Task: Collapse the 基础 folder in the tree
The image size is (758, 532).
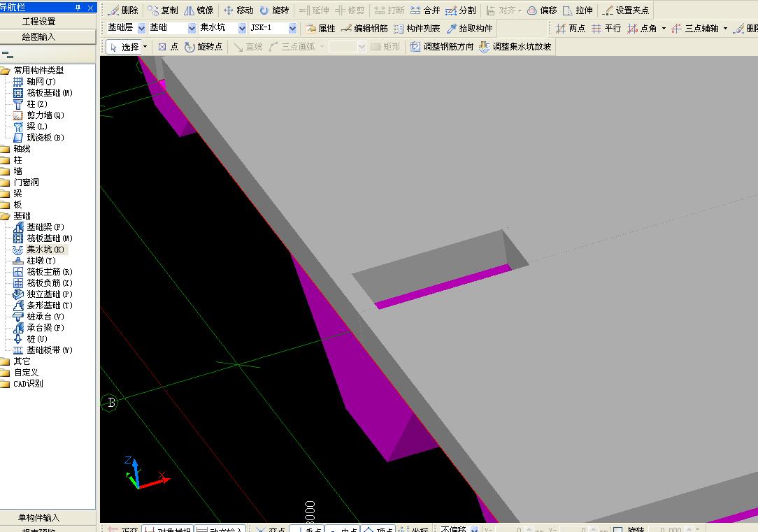Action: (x=6, y=216)
